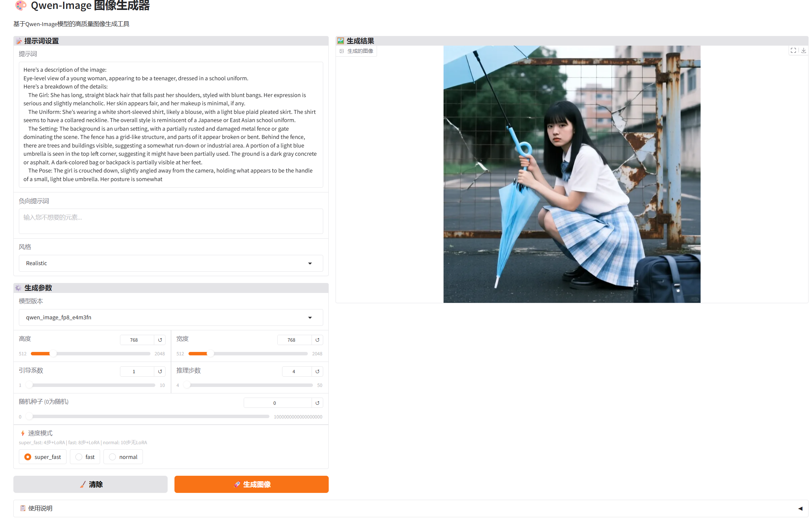Click the 随机种子 number input
This screenshot has height=520, width=812.
pos(278,403)
